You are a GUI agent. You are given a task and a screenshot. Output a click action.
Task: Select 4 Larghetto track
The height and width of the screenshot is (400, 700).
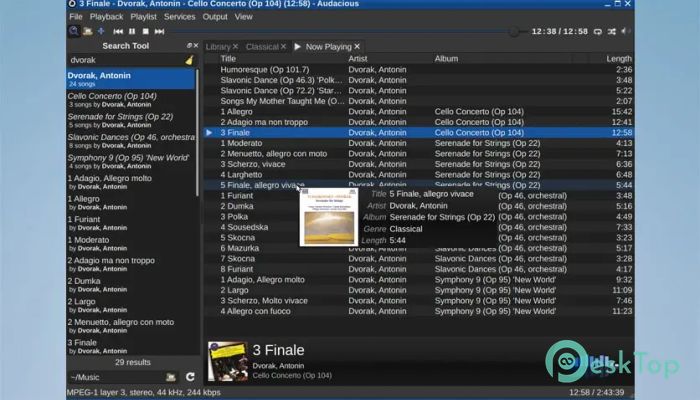click(419, 175)
